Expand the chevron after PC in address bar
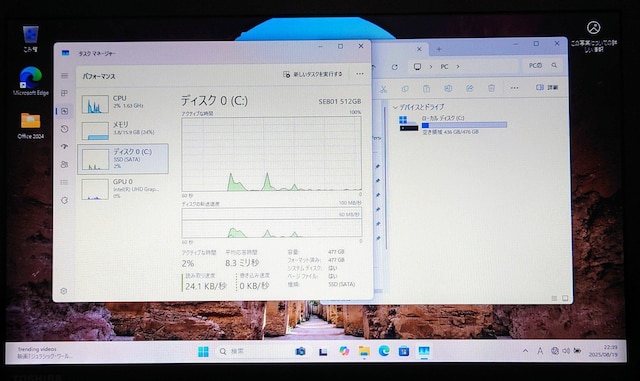The image size is (640, 381). pyautogui.click(x=458, y=67)
